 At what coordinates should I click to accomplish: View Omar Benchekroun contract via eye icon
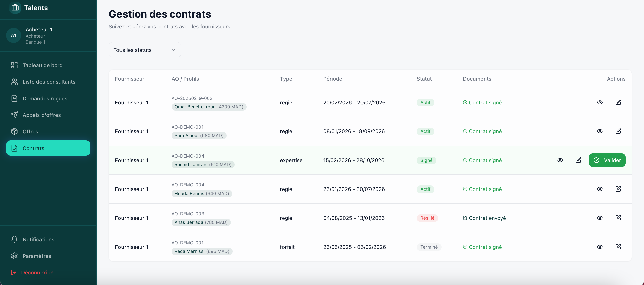pos(600,102)
